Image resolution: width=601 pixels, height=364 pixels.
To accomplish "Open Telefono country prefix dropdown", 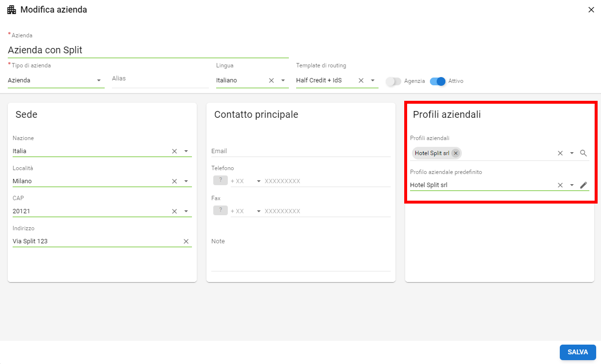I will (x=259, y=181).
